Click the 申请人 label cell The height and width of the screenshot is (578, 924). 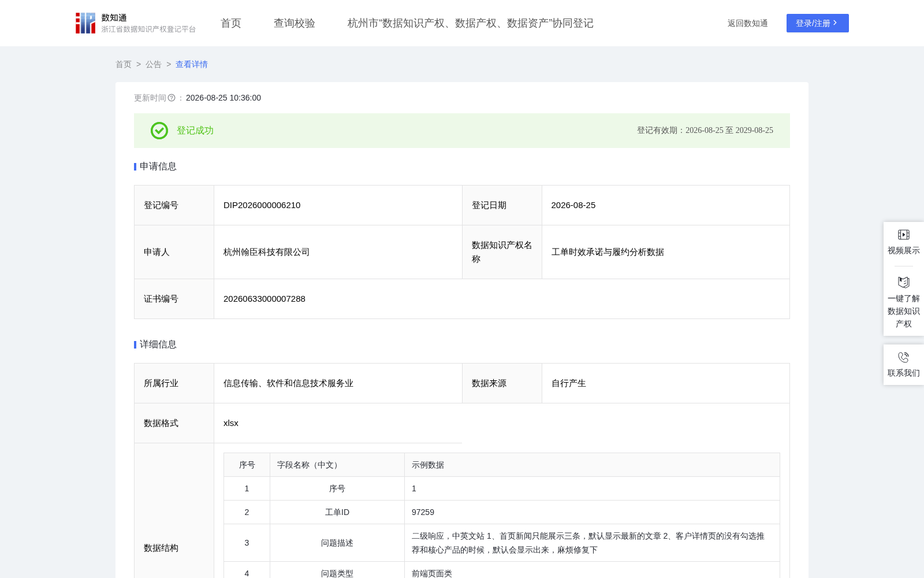[x=174, y=252]
